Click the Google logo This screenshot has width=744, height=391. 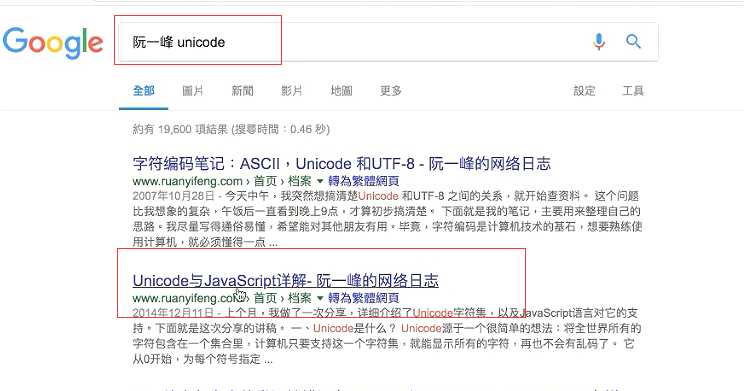click(x=53, y=43)
